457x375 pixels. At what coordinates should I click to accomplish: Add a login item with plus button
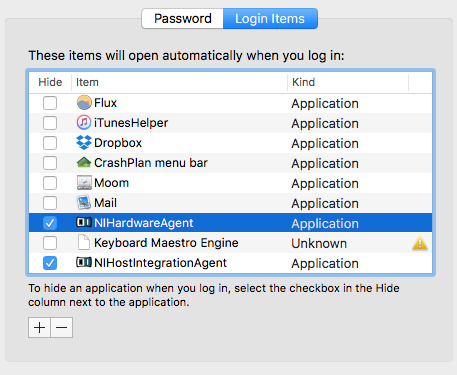point(39,328)
